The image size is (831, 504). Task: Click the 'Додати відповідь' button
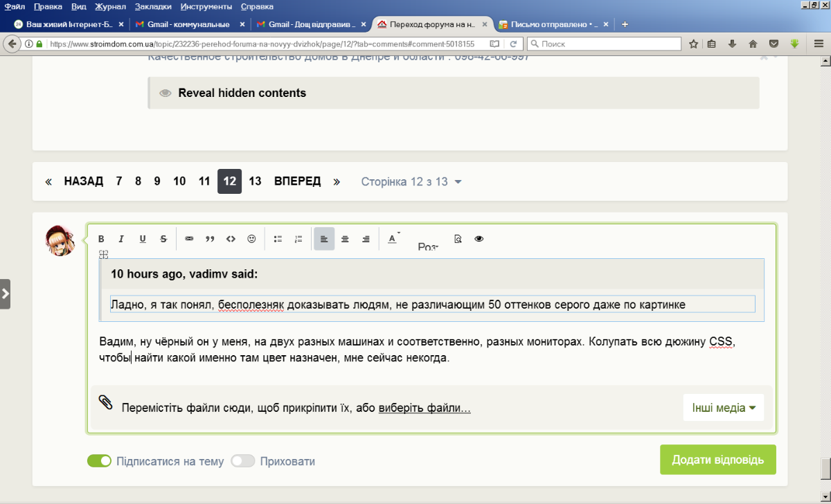point(718,460)
